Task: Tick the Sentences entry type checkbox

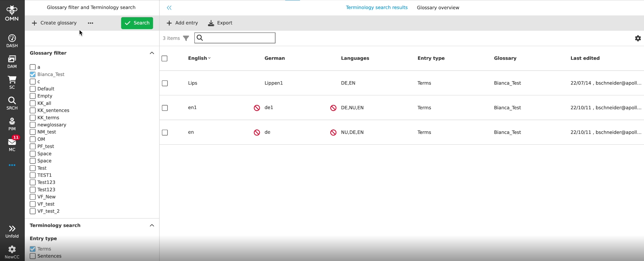Action: click(x=33, y=256)
